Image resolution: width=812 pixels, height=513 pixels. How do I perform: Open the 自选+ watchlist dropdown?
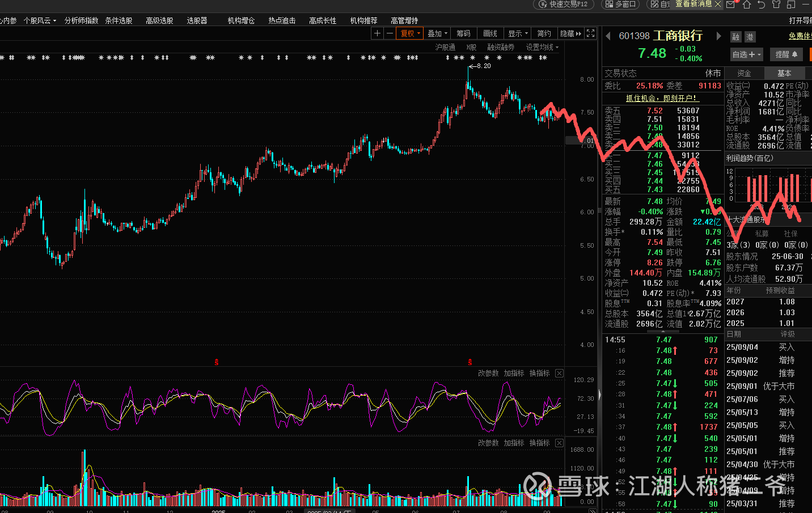coord(746,54)
